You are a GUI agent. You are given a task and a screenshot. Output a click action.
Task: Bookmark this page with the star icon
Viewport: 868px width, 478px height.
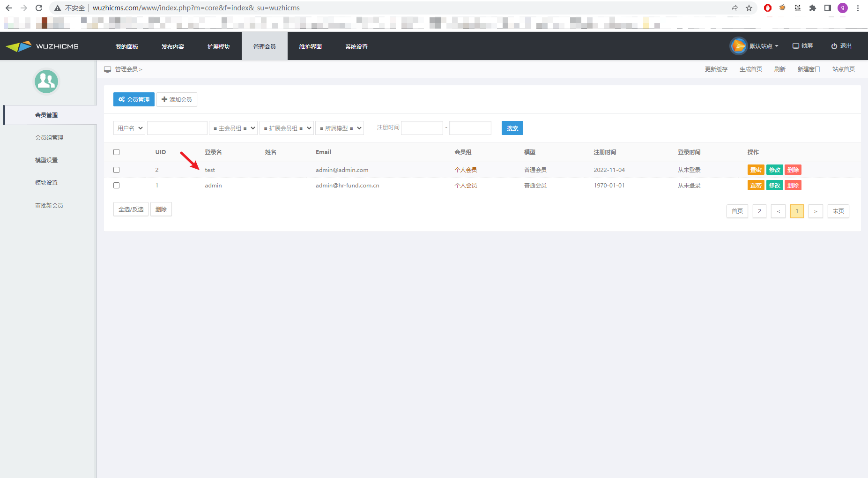749,8
